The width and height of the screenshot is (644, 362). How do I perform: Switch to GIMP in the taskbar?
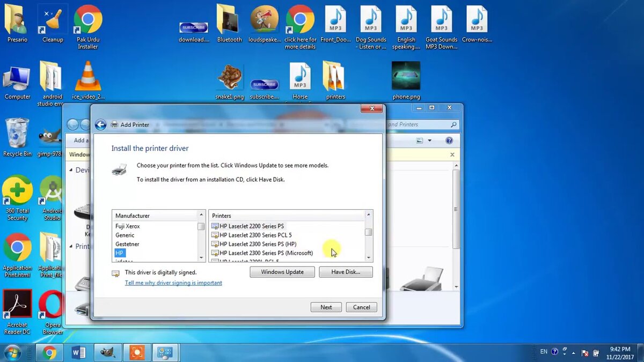pyautogui.click(x=108, y=352)
